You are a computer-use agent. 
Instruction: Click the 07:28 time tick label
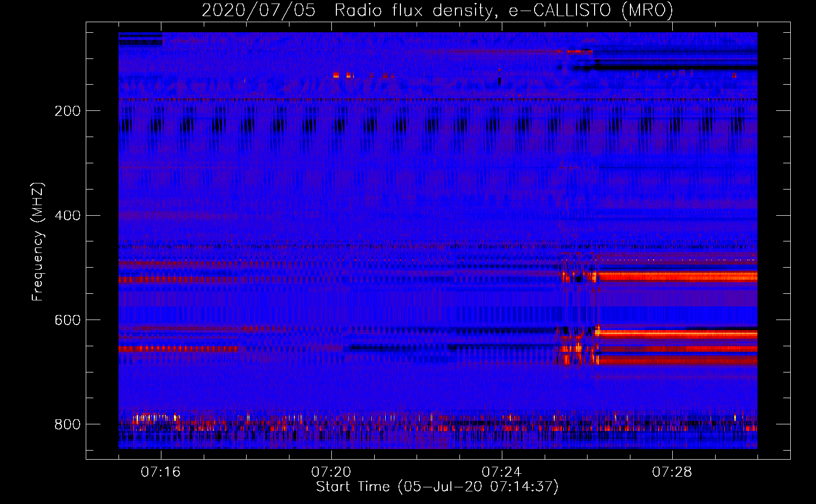pos(672,472)
